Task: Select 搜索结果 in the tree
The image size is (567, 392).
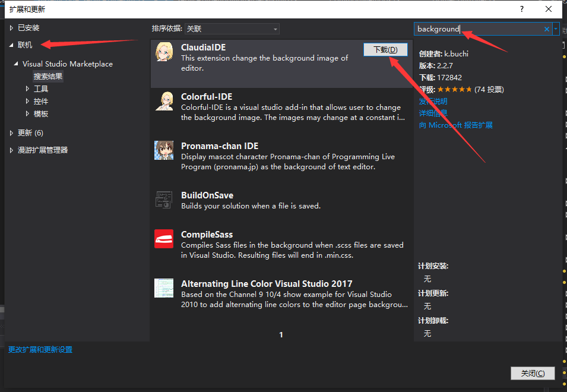Action: click(x=48, y=76)
